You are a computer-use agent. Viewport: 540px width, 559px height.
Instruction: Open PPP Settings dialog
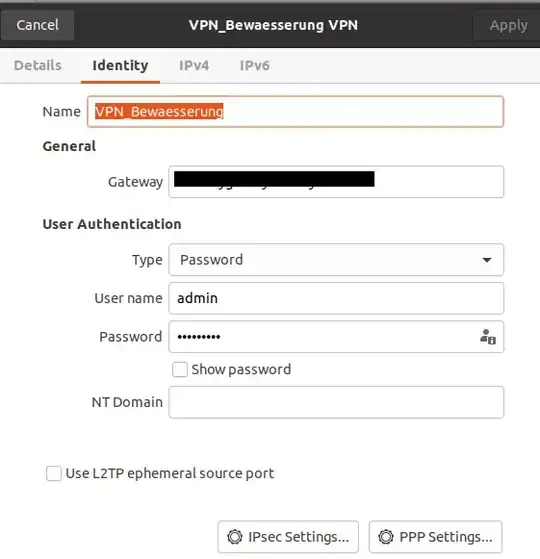(435, 537)
